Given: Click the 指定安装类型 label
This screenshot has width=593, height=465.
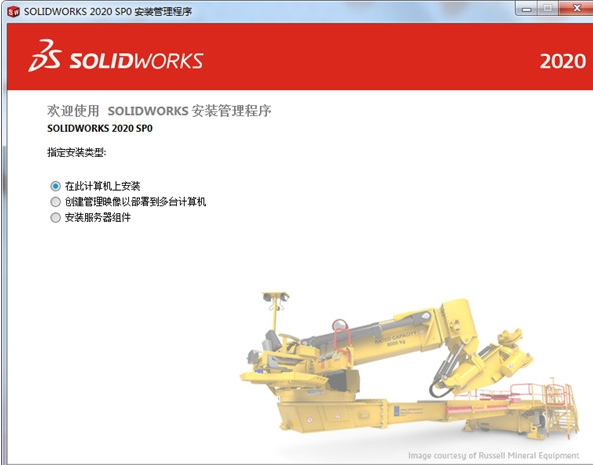Looking at the screenshot, I should [x=77, y=152].
